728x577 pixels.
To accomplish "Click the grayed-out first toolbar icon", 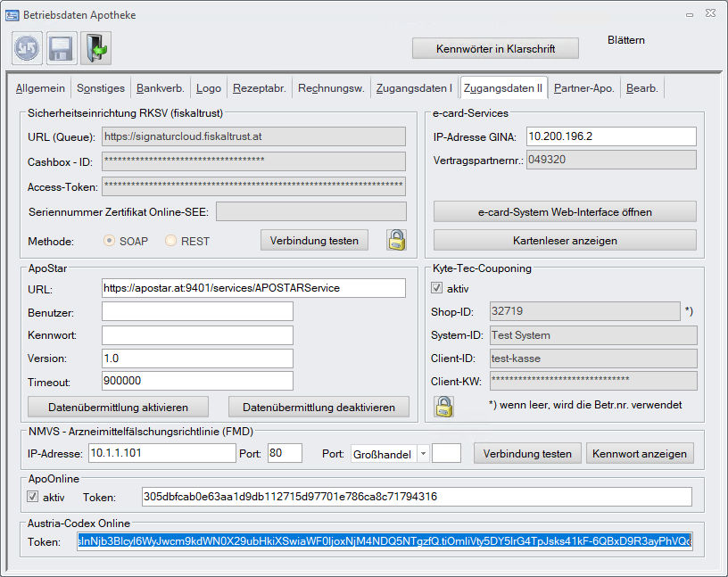I will [x=29, y=48].
